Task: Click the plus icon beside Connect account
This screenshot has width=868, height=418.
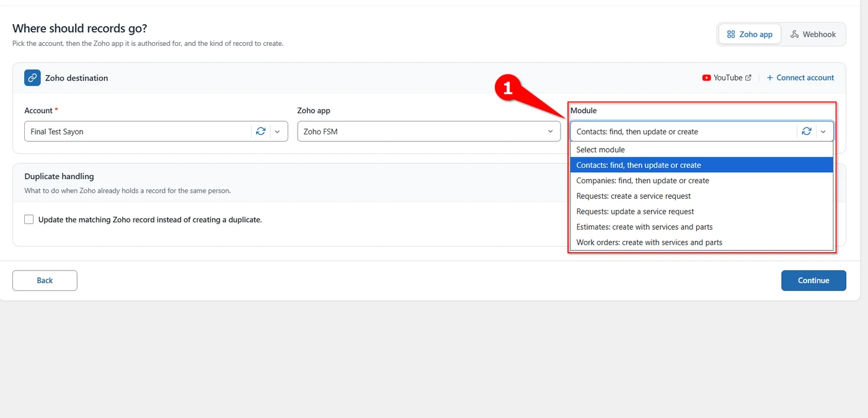Action: (770, 78)
